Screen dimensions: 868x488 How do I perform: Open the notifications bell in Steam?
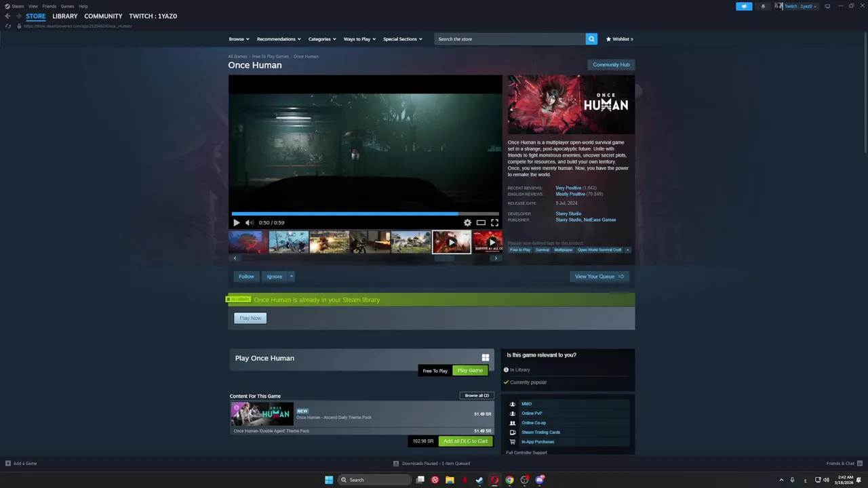tap(763, 6)
